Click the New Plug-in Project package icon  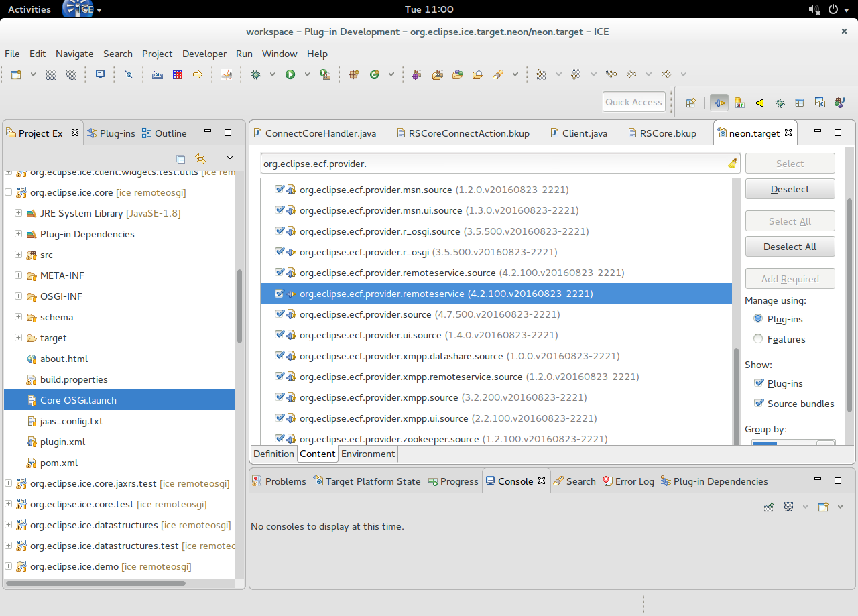tap(355, 74)
